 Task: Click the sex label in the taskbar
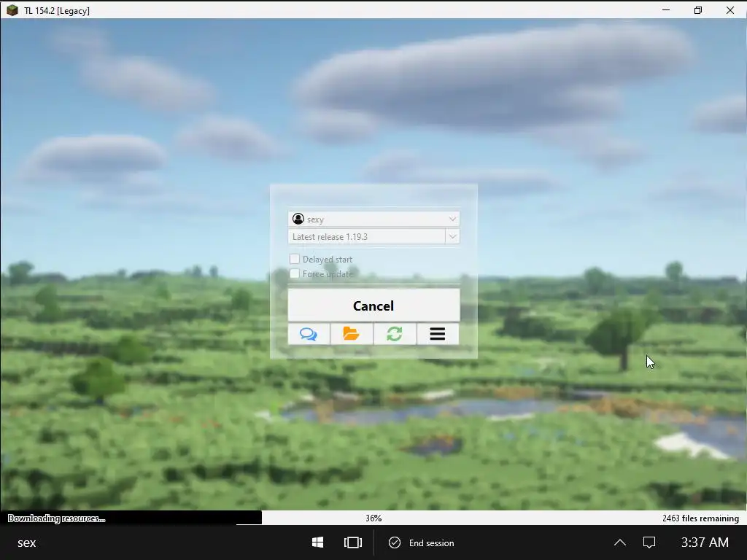(27, 542)
